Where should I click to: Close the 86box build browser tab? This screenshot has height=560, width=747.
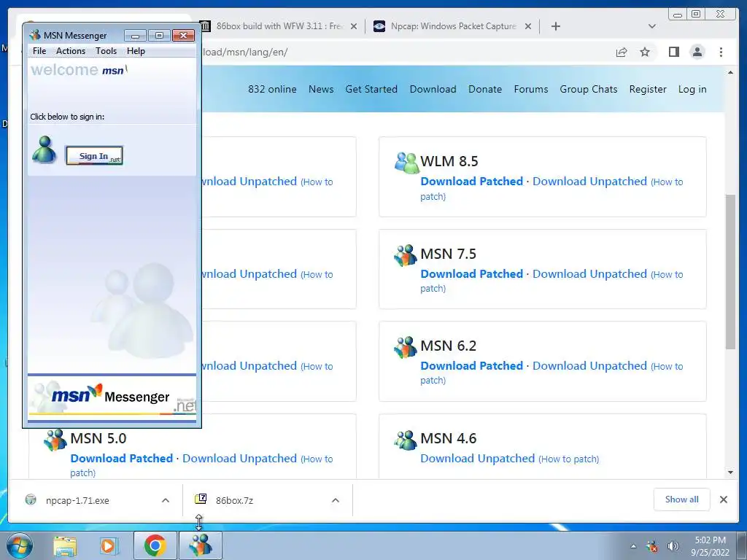pyautogui.click(x=354, y=26)
